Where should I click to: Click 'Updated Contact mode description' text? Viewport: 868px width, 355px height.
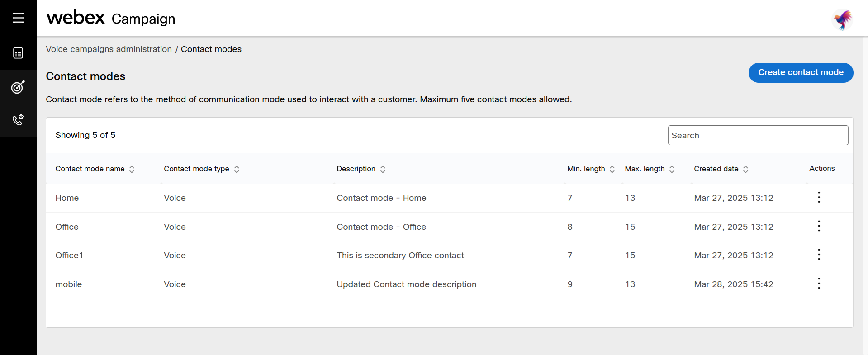click(x=407, y=284)
